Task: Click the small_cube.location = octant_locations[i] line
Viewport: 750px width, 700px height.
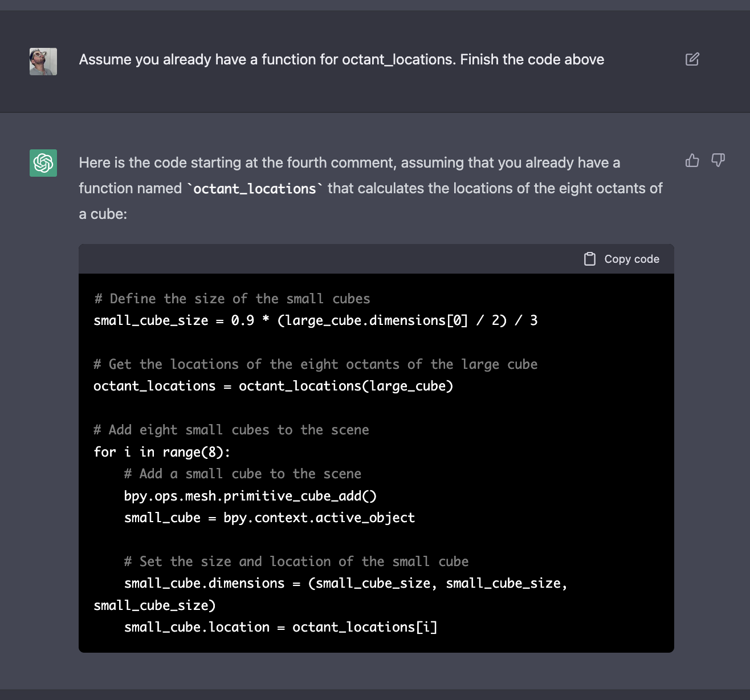Action: click(x=280, y=627)
